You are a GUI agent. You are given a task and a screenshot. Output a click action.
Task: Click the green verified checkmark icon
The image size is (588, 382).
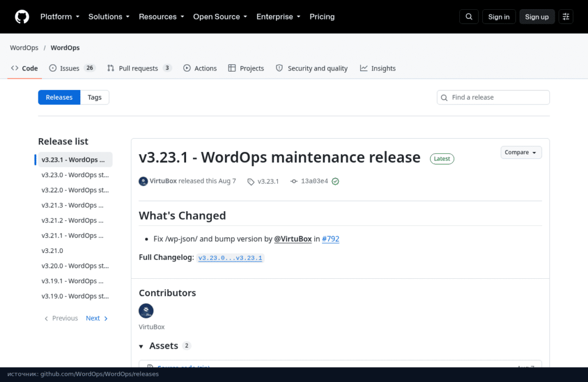tap(335, 181)
